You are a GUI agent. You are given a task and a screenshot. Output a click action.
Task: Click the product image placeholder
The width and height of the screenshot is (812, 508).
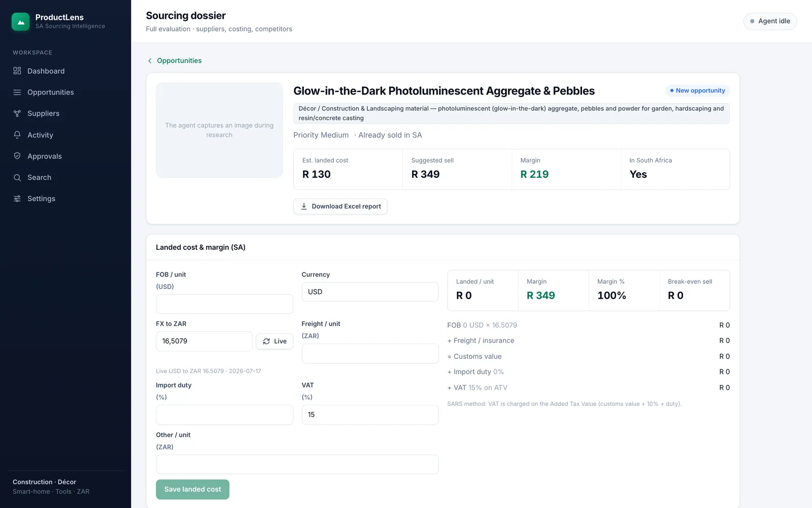(x=219, y=130)
